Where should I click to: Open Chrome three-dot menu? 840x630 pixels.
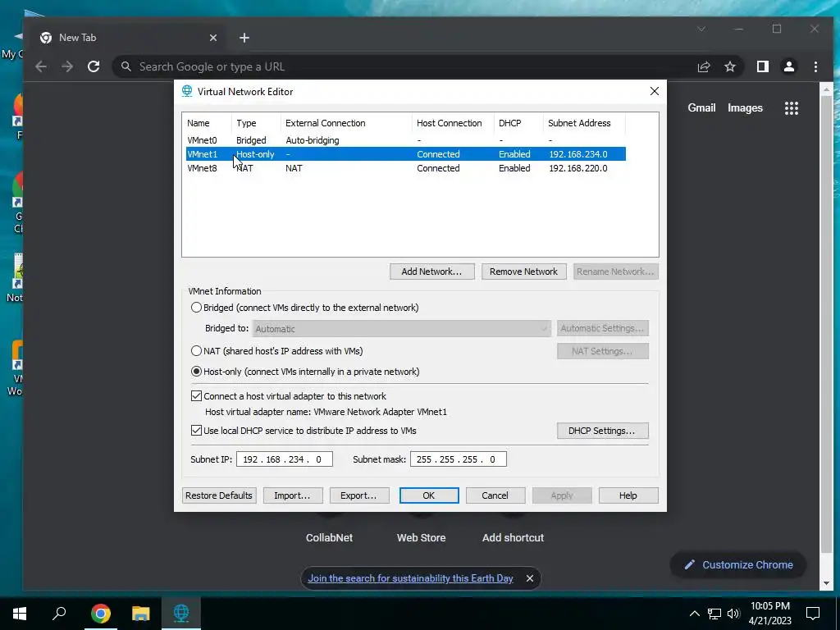click(815, 66)
